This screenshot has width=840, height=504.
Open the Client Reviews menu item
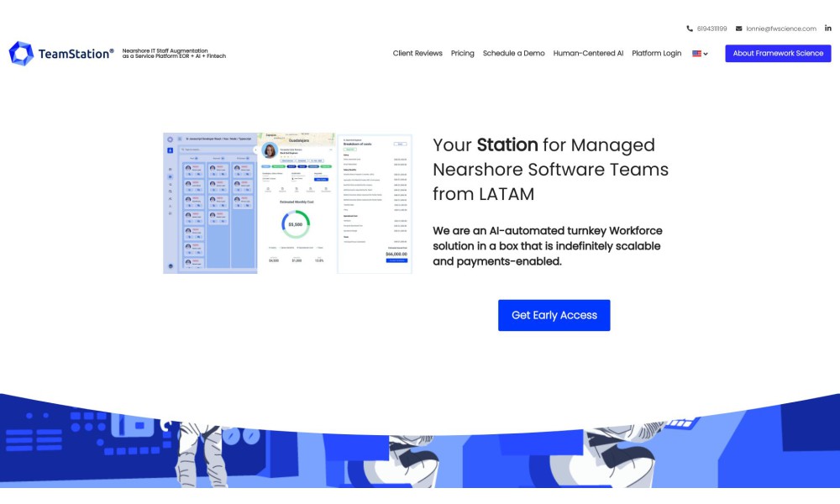pyautogui.click(x=417, y=54)
